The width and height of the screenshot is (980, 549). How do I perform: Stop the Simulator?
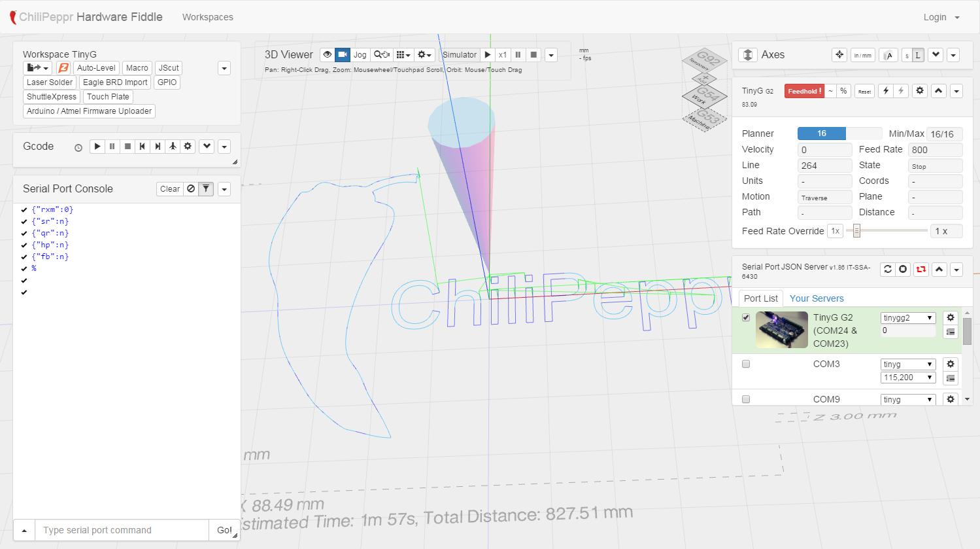533,55
